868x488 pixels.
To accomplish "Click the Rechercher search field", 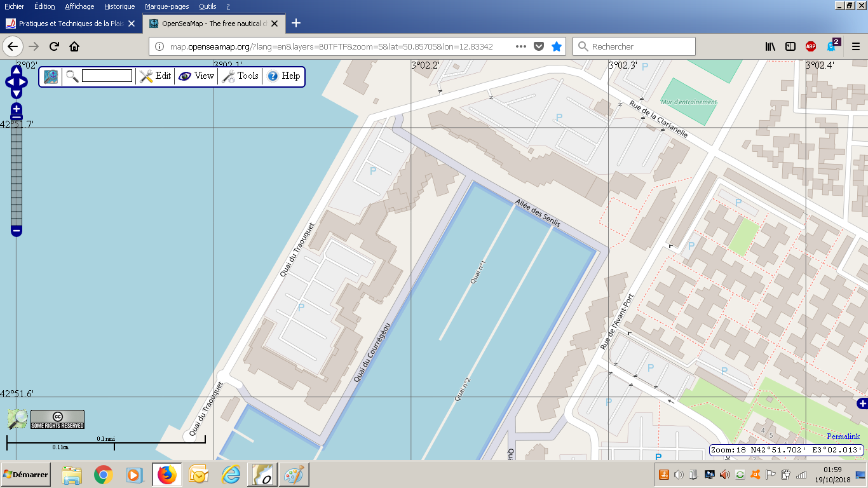I will click(x=634, y=46).
